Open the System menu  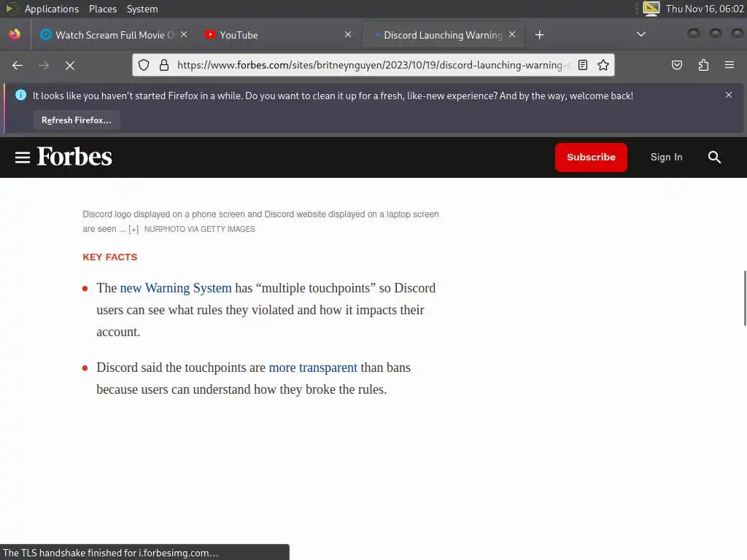coord(142,9)
